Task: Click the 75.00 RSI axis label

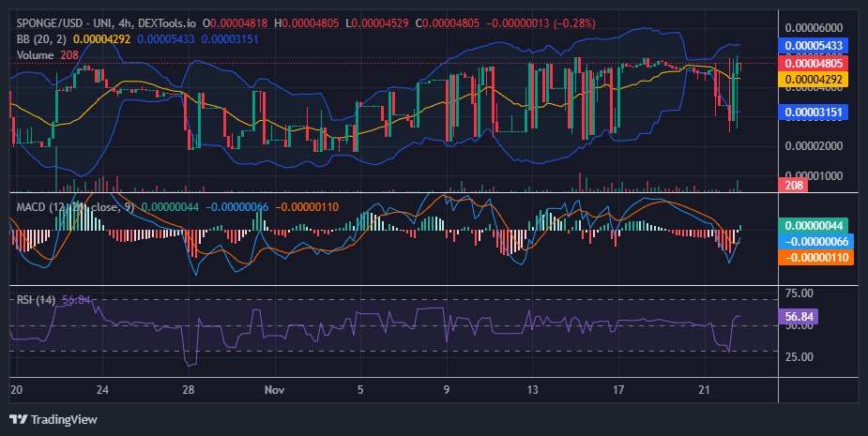Action: [x=799, y=293]
